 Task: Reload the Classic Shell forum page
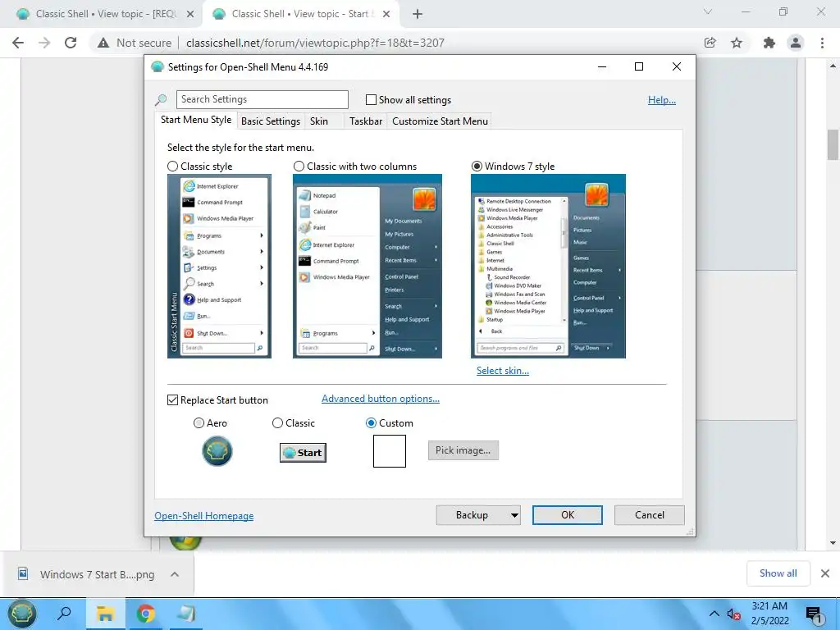coord(71,43)
